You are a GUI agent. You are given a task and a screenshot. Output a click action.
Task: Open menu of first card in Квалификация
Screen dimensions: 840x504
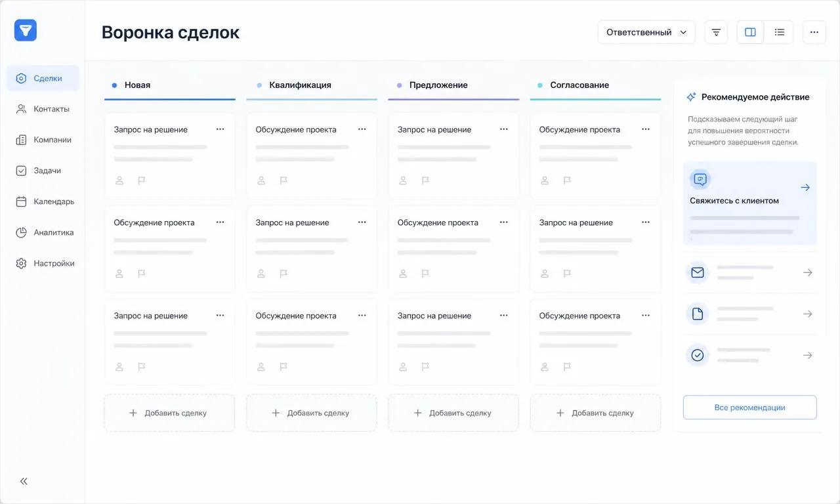pos(362,129)
